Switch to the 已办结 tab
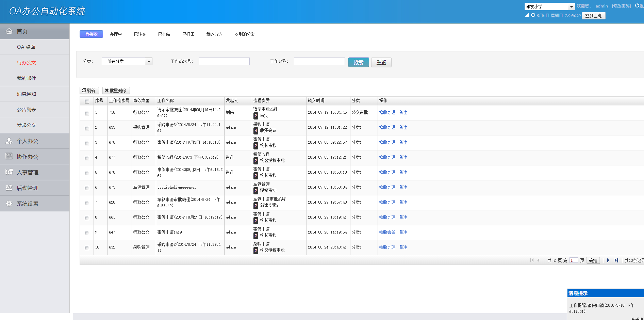Image resolution: width=644 pixels, height=320 pixels. click(x=164, y=34)
